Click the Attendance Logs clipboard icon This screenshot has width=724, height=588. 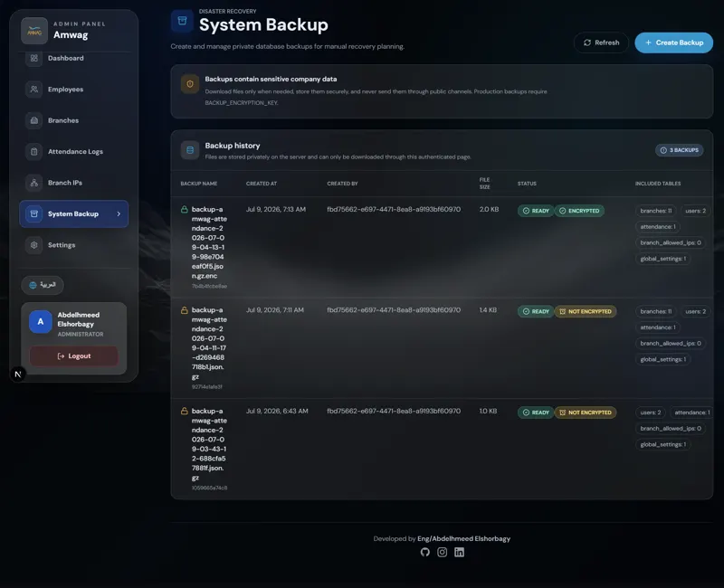click(x=33, y=151)
